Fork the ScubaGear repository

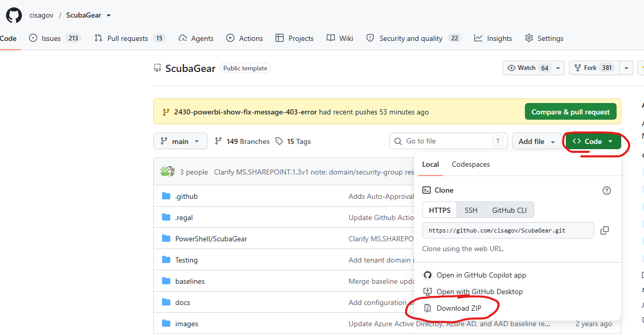pyautogui.click(x=594, y=68)
